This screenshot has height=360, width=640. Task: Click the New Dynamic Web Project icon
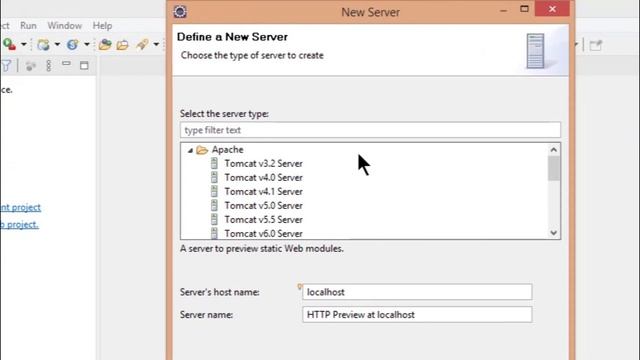[x=43, y=44]
